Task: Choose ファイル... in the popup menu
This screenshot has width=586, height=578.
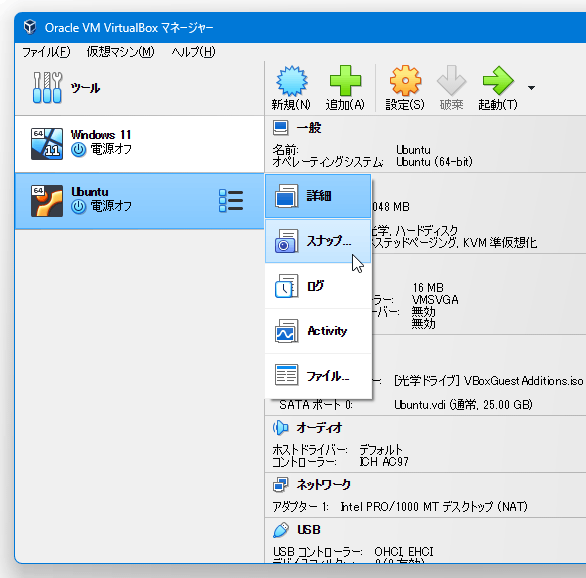Action: 318,376
